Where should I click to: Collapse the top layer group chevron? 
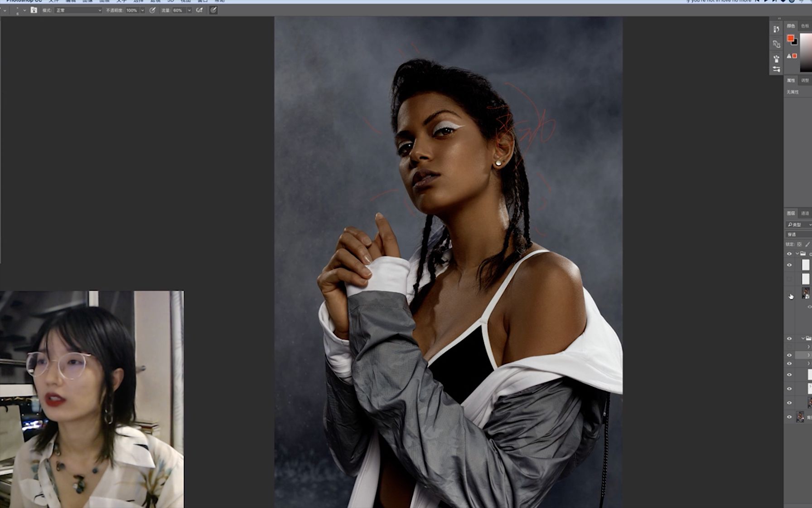(x=797, y=254)
